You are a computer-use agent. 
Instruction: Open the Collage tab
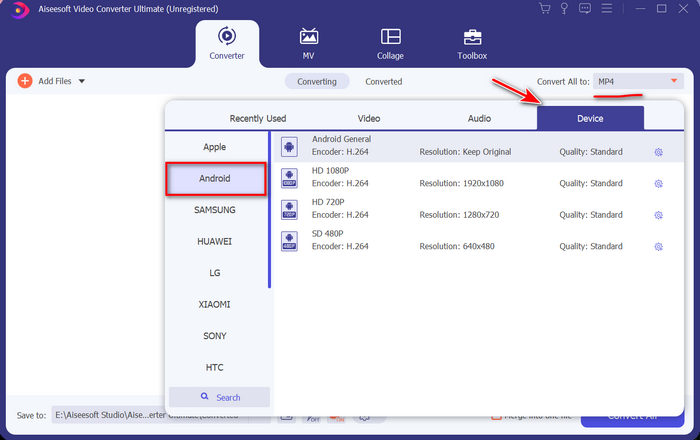[x=390, y=44]
